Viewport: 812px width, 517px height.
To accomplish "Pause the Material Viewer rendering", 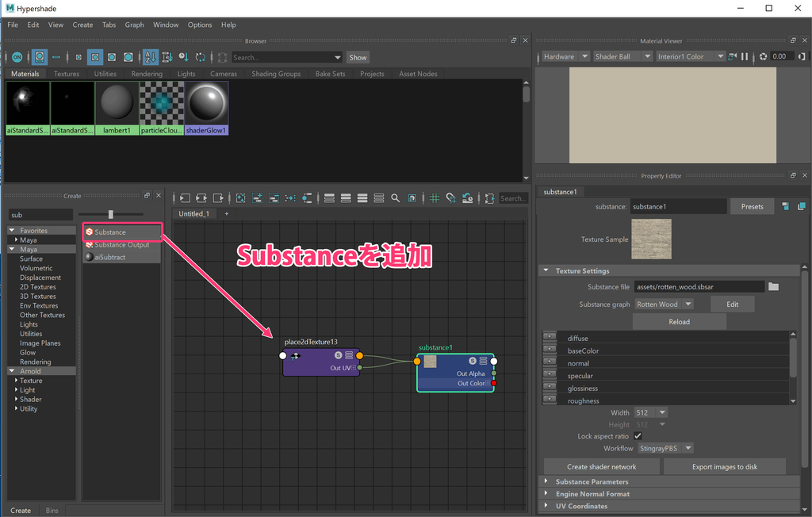I will [745, 56].
